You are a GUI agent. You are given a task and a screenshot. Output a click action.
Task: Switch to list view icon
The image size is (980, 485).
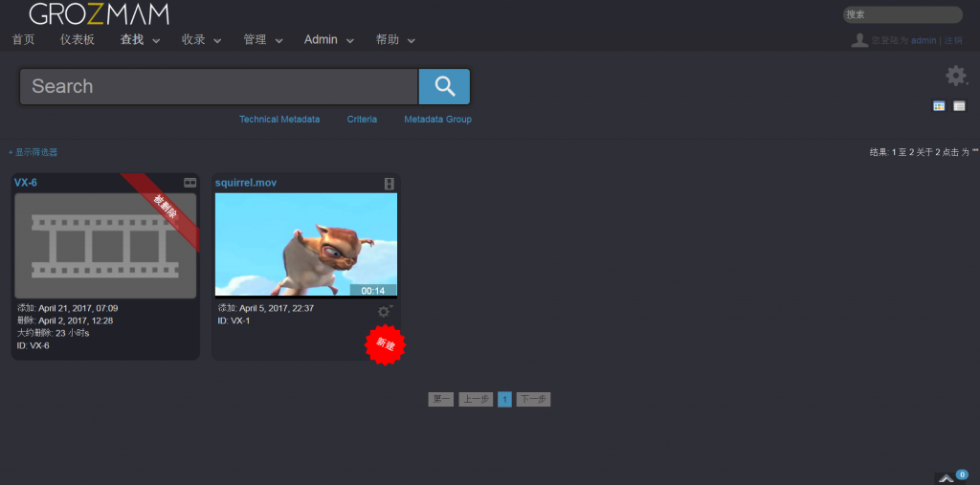(x=959, y=106)
